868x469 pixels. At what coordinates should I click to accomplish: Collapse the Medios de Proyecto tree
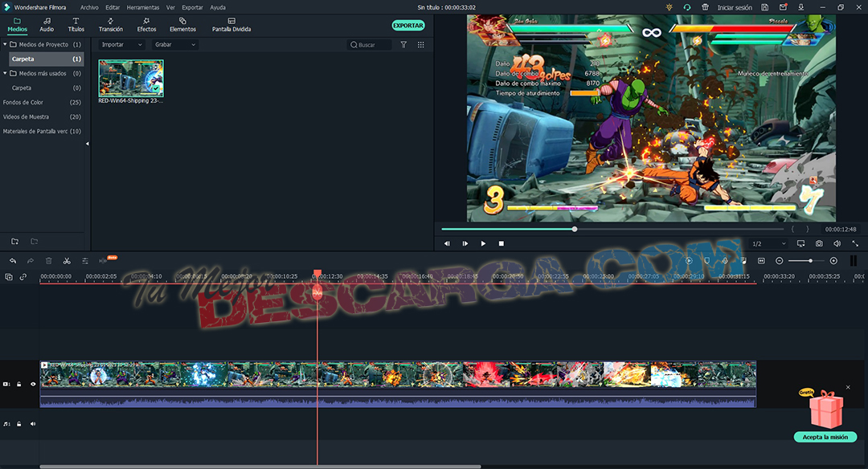[x=5, y=44]
